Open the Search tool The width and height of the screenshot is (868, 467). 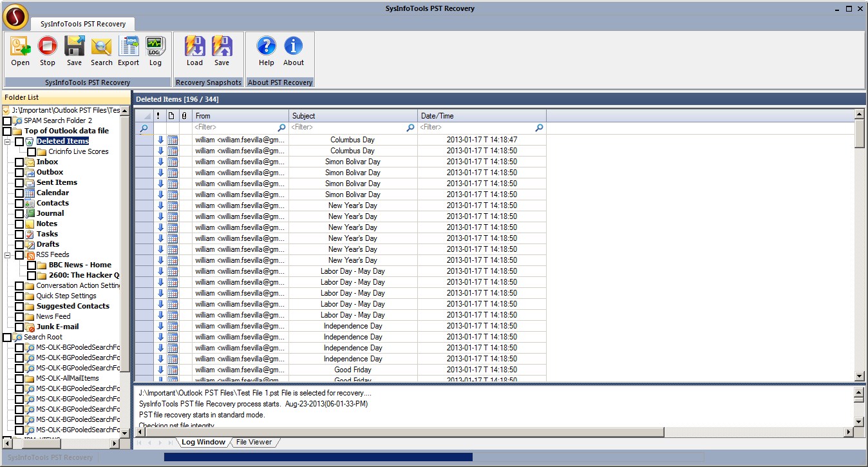[x=101, y=46]
